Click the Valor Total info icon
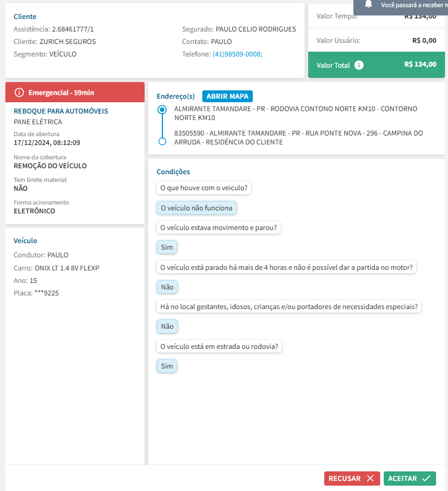Viewport: 448px width, 491px height. [x=359, y=65]
